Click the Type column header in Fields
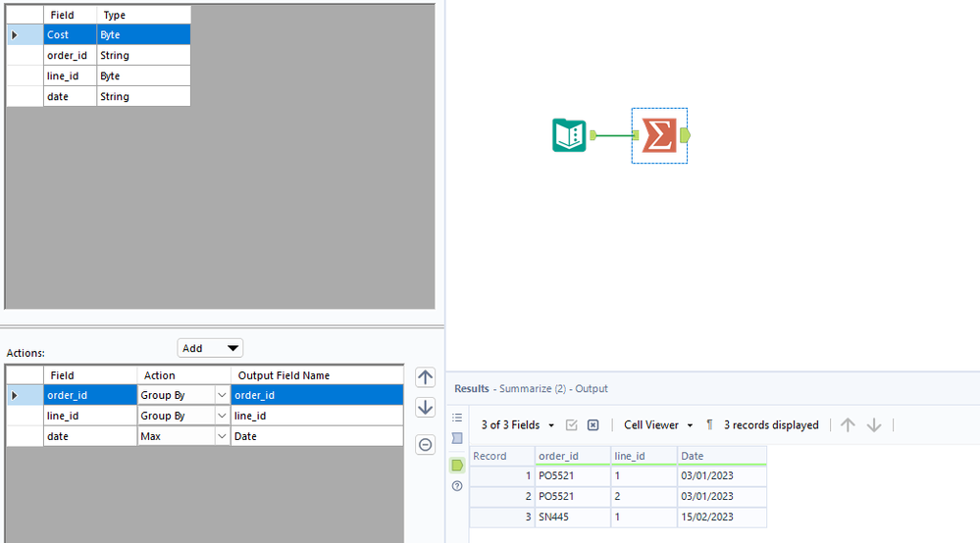980x543 pixels. pos(144,15)
